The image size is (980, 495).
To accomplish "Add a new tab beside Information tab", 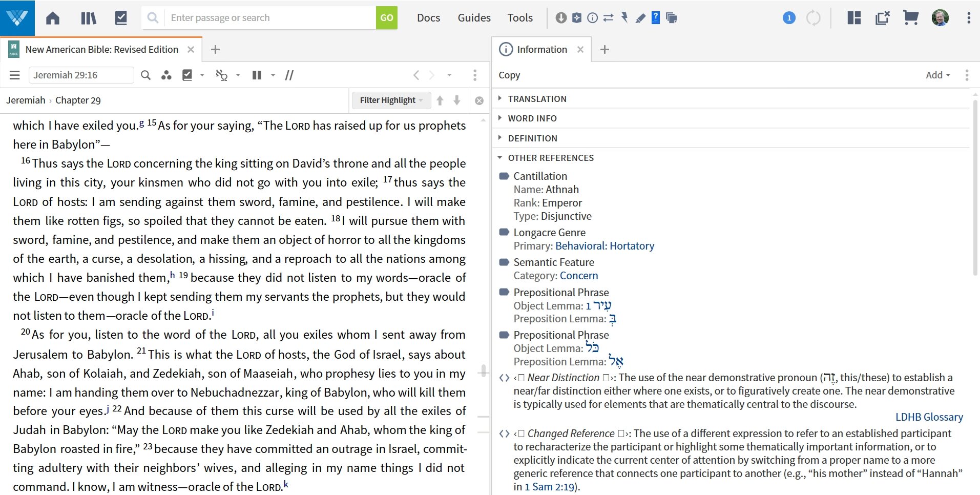I will pyautogui.click(x=604, y=50).
